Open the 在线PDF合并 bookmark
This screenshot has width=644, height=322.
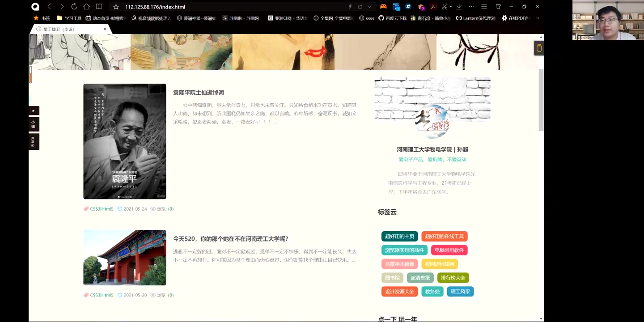pos(516,18)
